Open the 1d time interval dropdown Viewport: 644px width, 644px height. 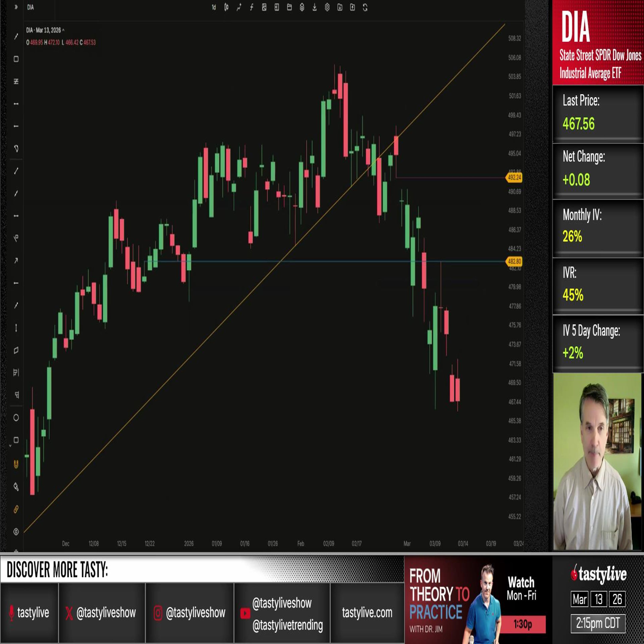(x=214, y=7)
